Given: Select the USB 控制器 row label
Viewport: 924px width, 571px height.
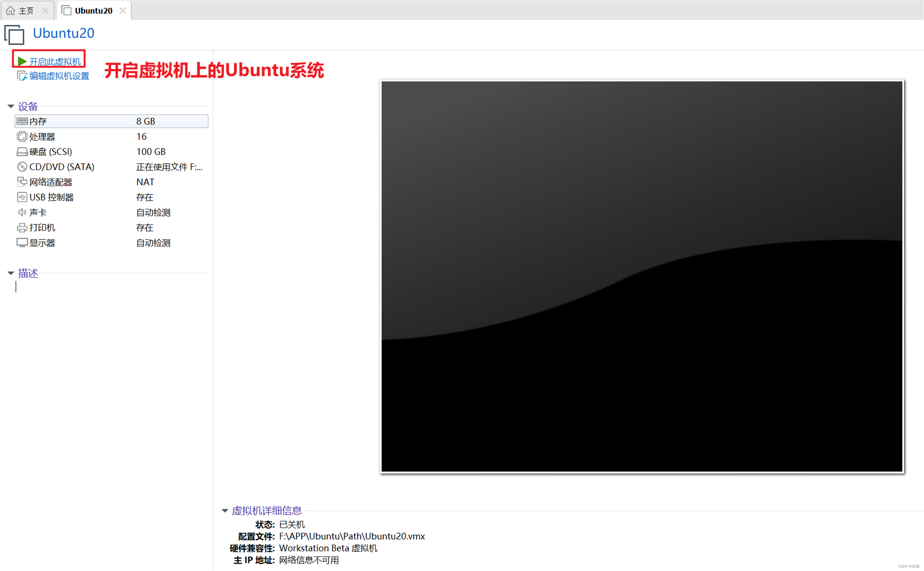Looking at the screenshot, I should coord(52,198).
